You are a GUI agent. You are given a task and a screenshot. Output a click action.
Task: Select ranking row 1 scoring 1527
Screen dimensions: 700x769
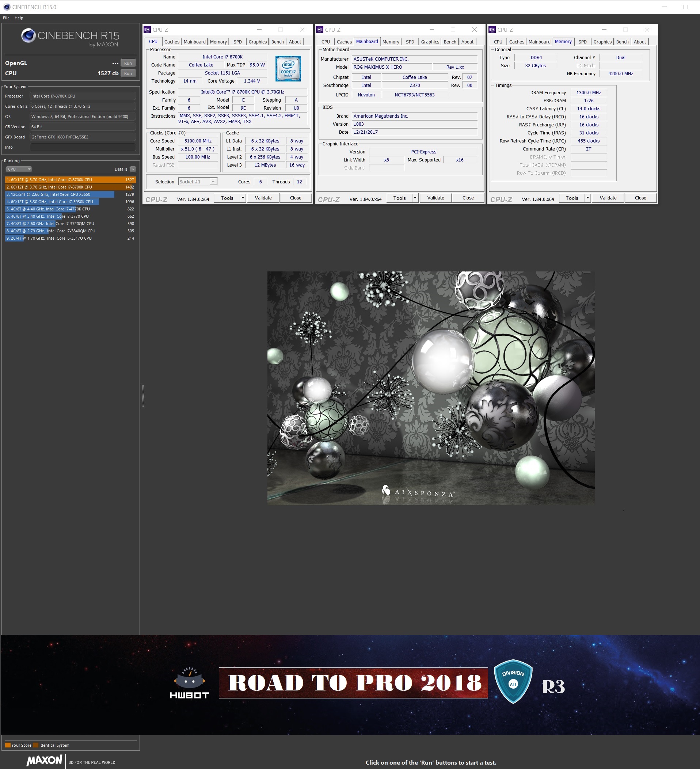[x=71, y=180]
